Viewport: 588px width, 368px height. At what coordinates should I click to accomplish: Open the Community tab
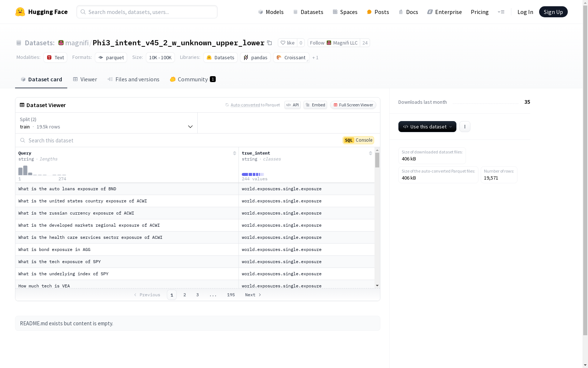[x=193, y=79]
